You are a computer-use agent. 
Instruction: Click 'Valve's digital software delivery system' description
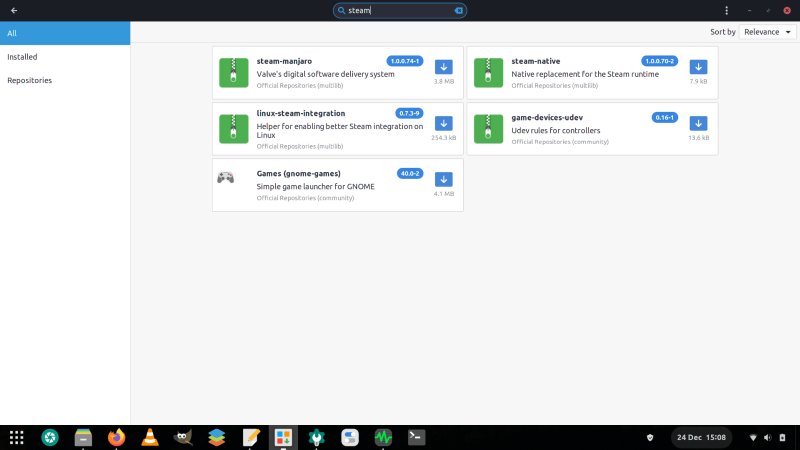coord(326,74)
